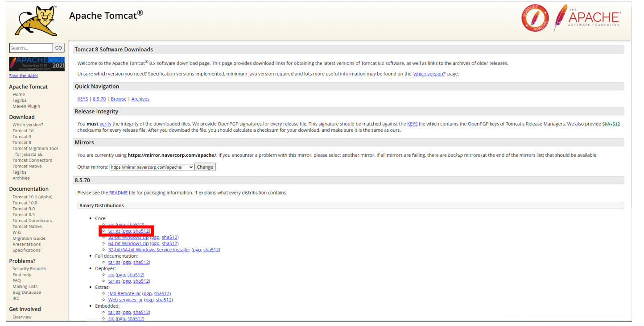Click pgp signature for Core tar.gz

click(x=127, y=231)
